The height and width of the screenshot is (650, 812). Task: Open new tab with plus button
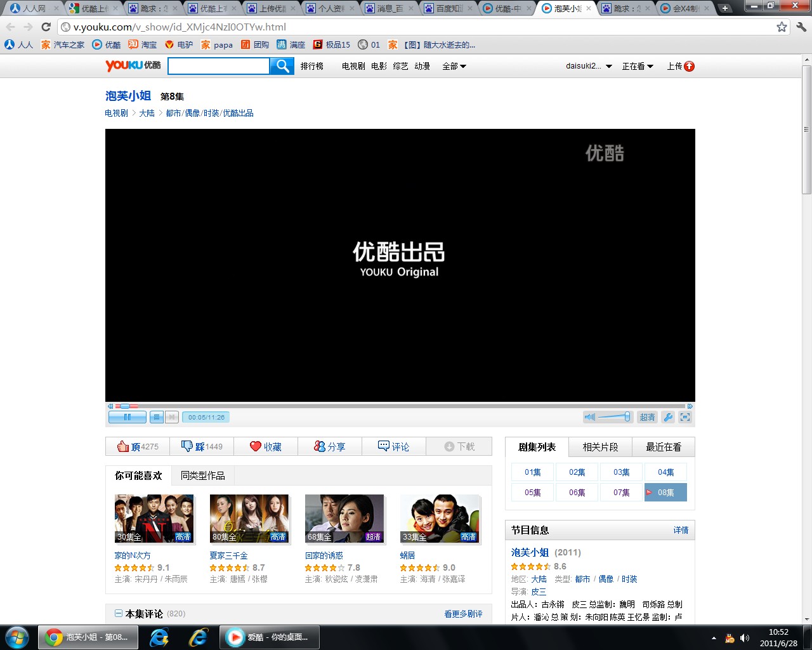(725, 8)
